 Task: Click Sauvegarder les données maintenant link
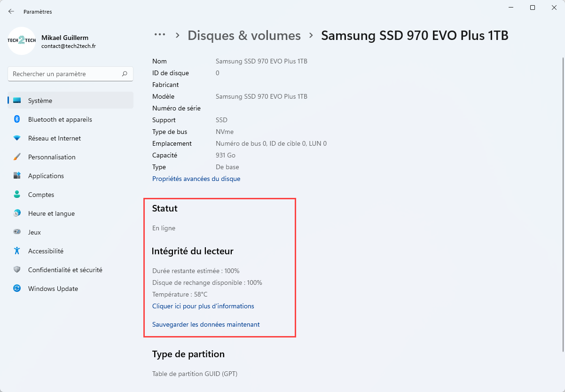point(206,324)
